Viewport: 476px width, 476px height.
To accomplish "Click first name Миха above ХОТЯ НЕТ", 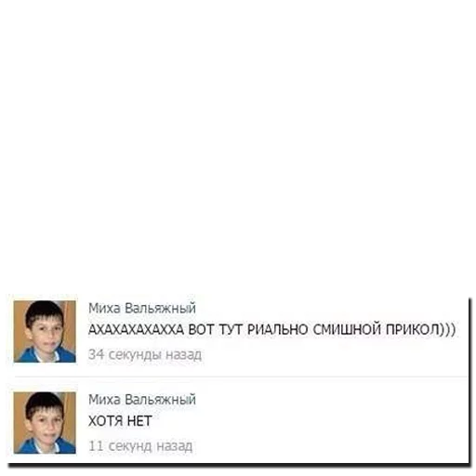I will coord(104,400).
